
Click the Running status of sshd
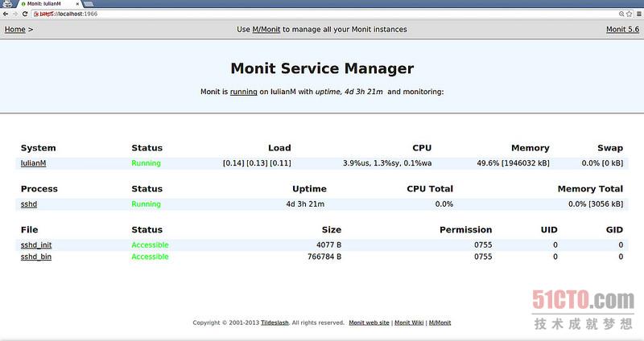click(146, 204)
